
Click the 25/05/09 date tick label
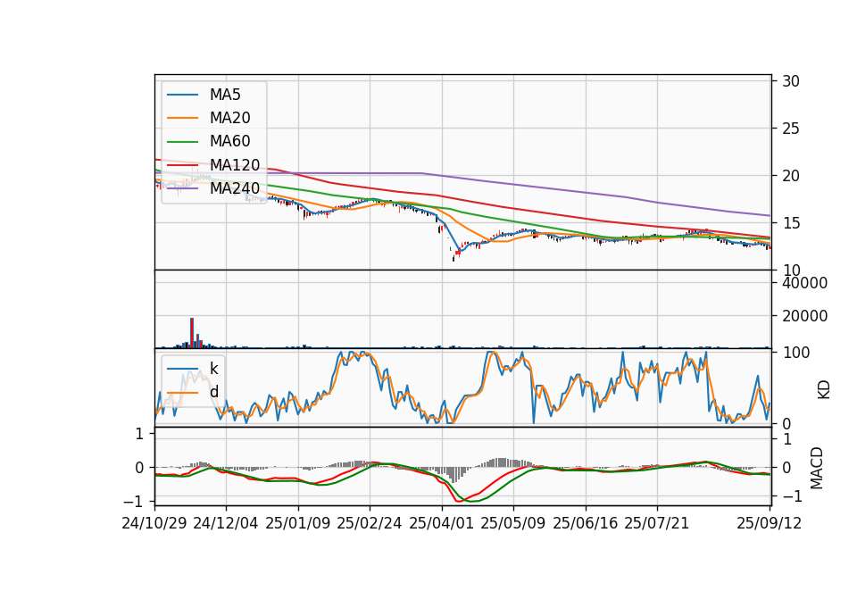[x=513, y=523]
